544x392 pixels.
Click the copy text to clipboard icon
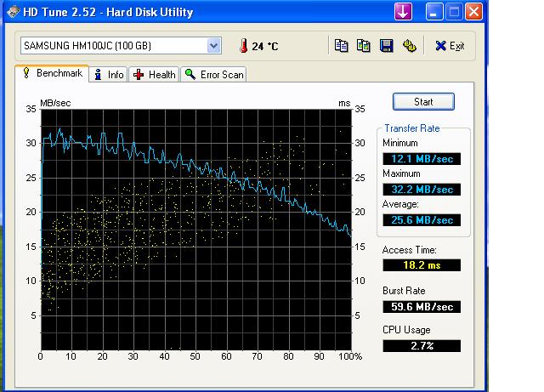(341, 45)
